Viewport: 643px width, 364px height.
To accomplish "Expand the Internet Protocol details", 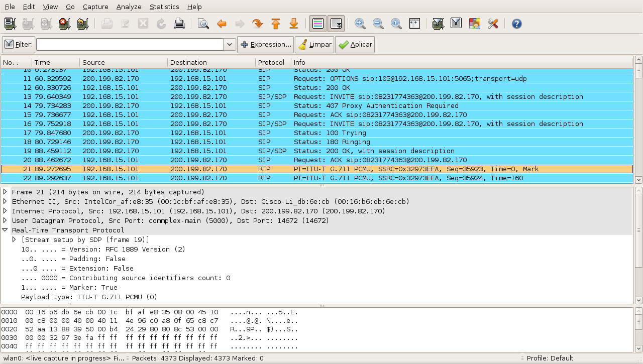I will tap(6, 211).
